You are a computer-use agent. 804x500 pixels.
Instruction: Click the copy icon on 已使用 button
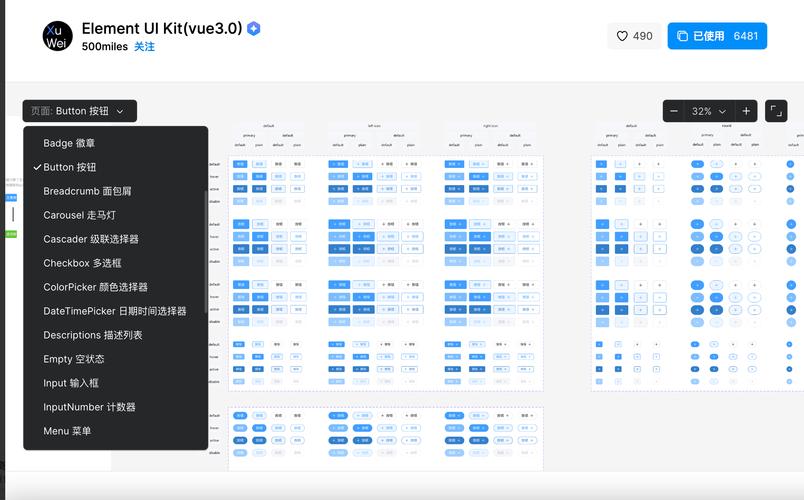[x=682, y=36]
